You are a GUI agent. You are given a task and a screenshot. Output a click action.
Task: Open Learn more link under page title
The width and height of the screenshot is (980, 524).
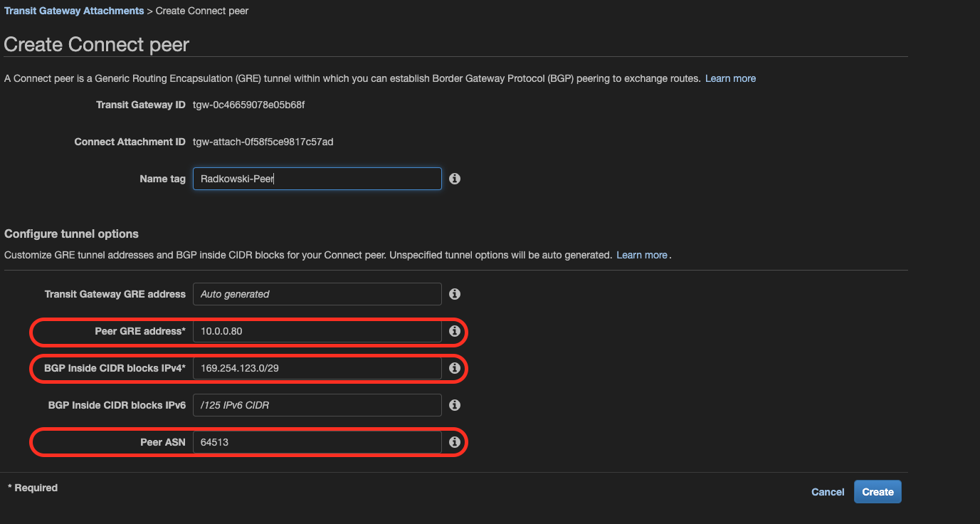click(730, 78)
